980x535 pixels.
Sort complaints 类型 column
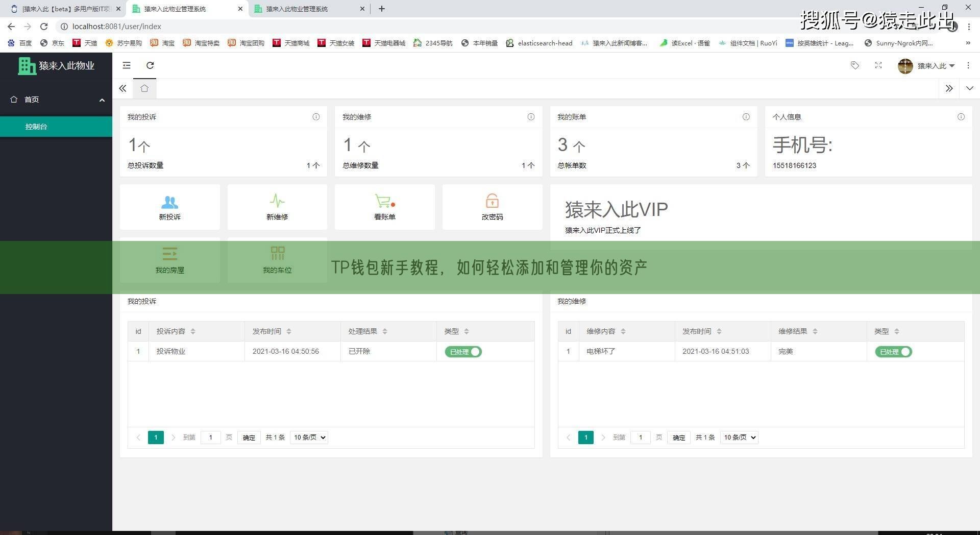[467, 331]
